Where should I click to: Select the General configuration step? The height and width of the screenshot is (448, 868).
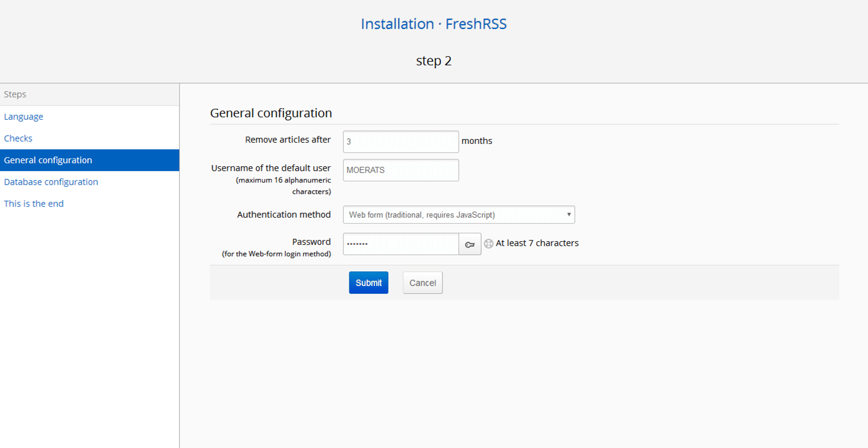(x=89, y=160)
